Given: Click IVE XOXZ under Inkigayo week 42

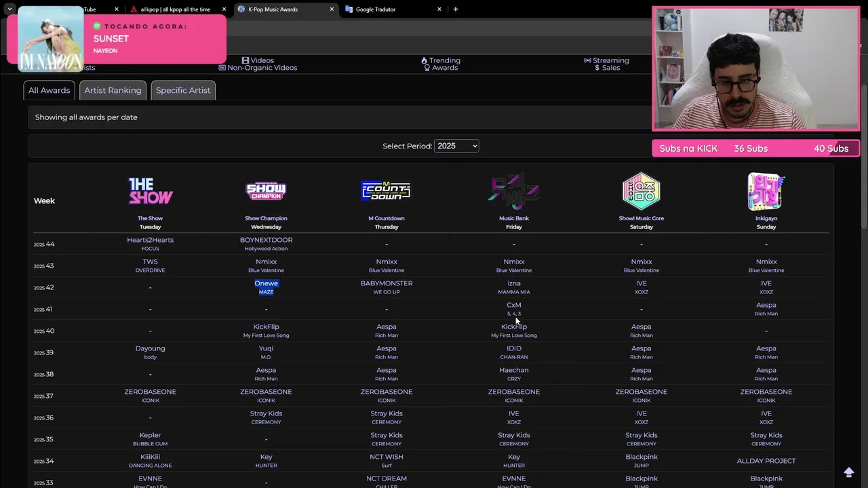Looking at the screenshot, I should (x=766, y=287).
